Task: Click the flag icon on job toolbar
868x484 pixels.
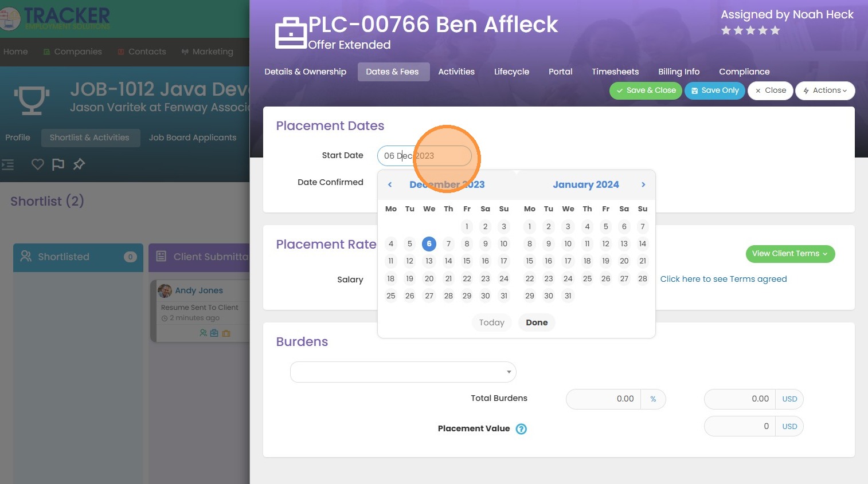Action: [58, 164]
